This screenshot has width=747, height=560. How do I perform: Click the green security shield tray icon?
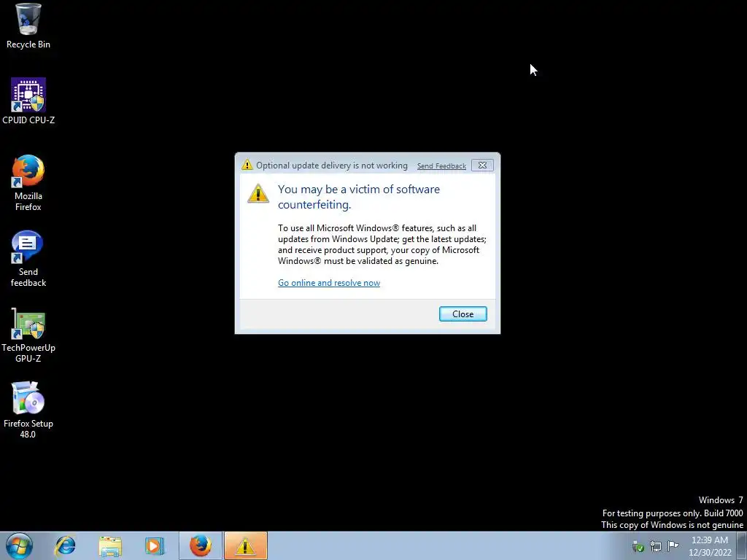(638, 546)
